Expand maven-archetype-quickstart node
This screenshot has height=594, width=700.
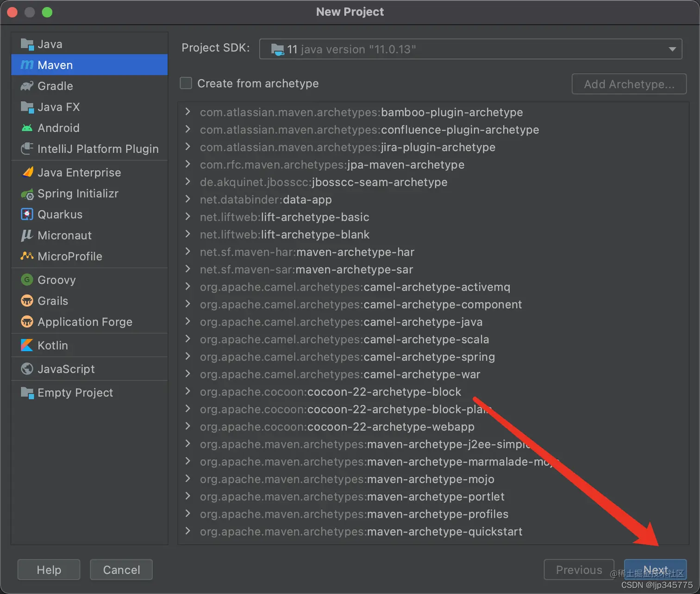(187, 531)
